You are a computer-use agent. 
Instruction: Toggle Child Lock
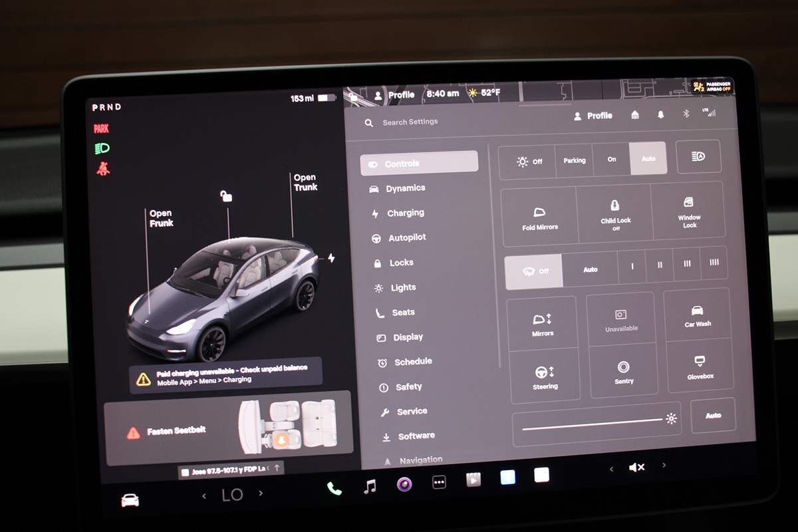click(x=615, y=213)
